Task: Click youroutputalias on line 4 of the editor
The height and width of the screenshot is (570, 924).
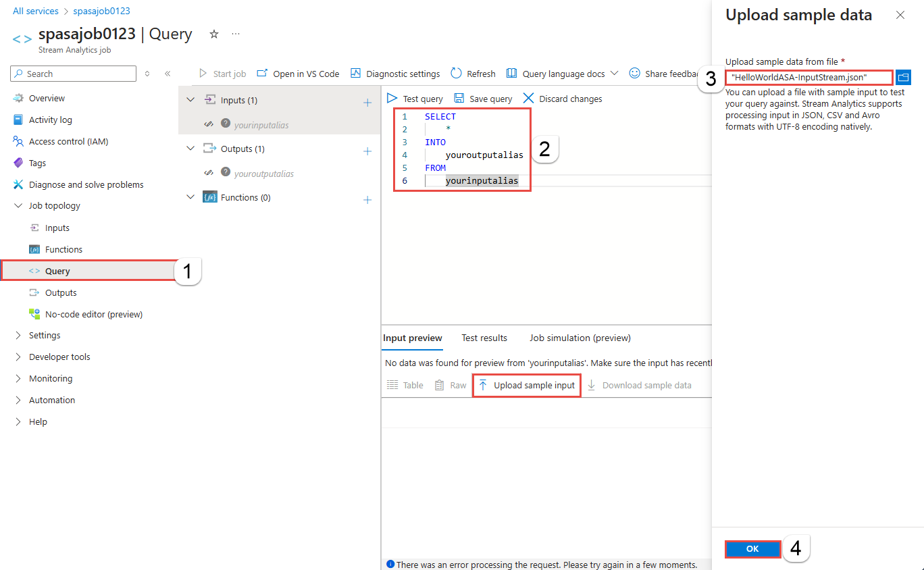Action: [484, 155]
